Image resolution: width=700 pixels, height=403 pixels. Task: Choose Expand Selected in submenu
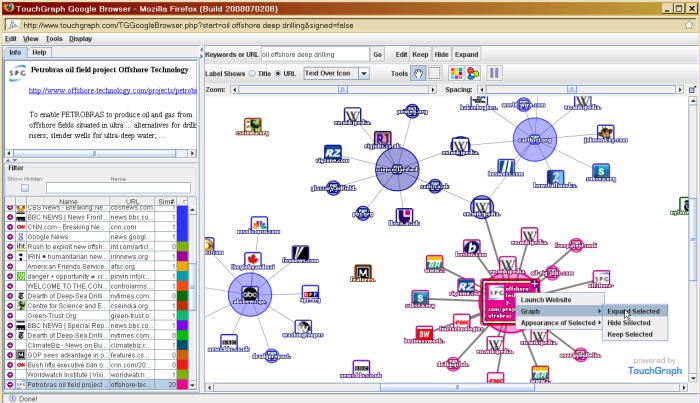pyautogui.click(x=635, y=311)
